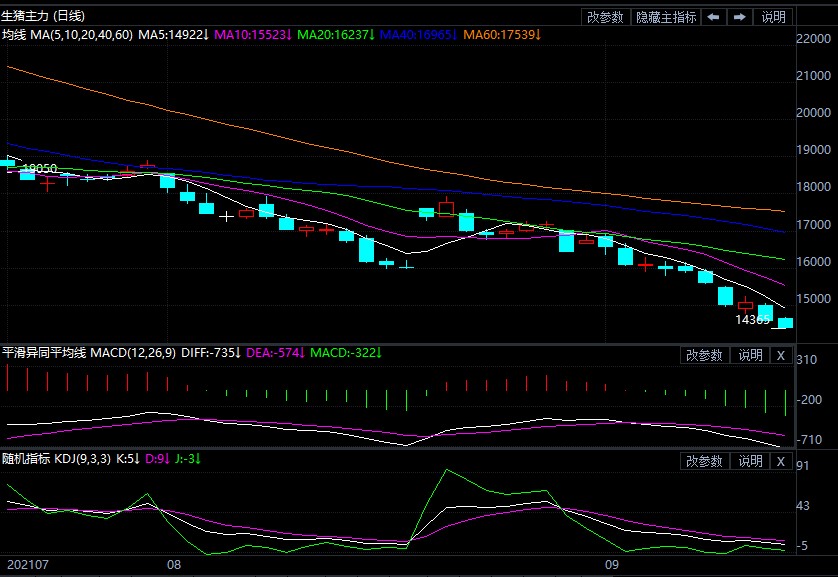Click the 09 month marker on date axis
The image size is (838, 577).
tap(617, 566)
